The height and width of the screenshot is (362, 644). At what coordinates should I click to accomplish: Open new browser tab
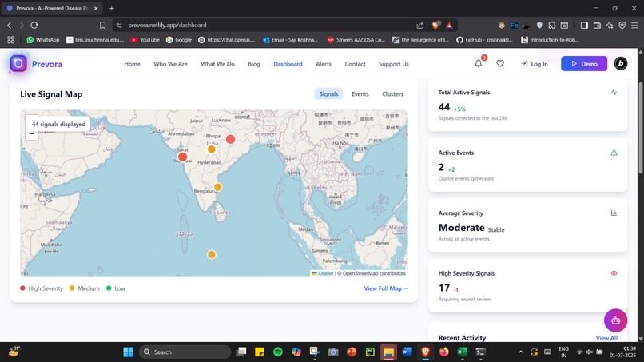(x=111, y=8)
